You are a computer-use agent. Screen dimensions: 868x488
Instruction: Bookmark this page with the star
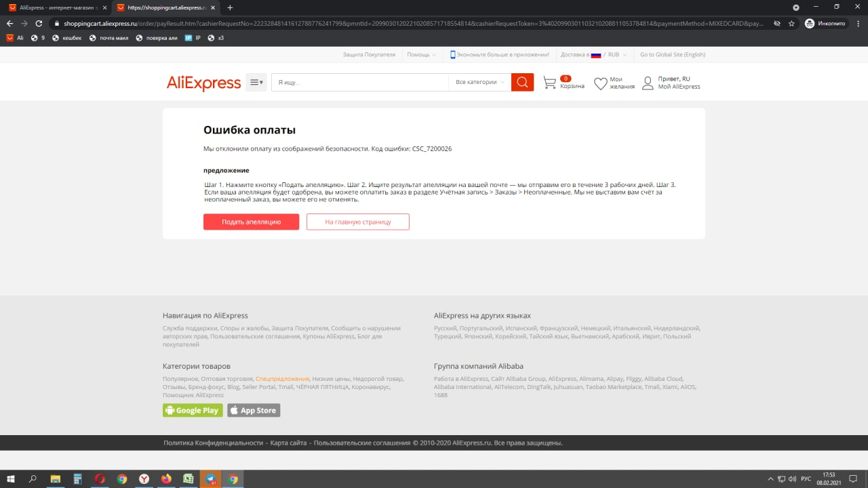pyautogui.click(x=791, y=23)
